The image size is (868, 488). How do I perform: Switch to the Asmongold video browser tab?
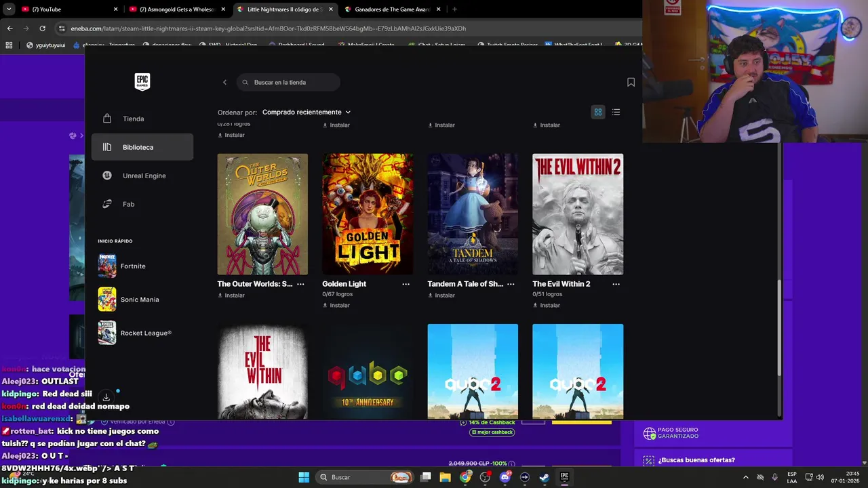(177, 9)
